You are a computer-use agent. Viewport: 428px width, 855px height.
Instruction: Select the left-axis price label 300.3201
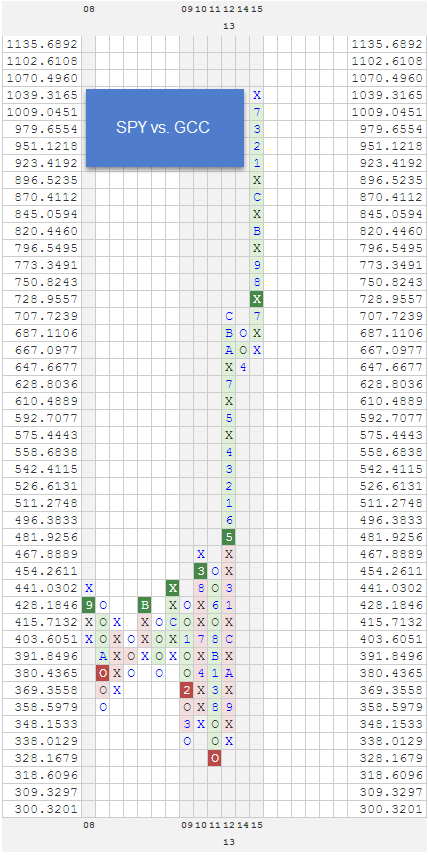48,809
